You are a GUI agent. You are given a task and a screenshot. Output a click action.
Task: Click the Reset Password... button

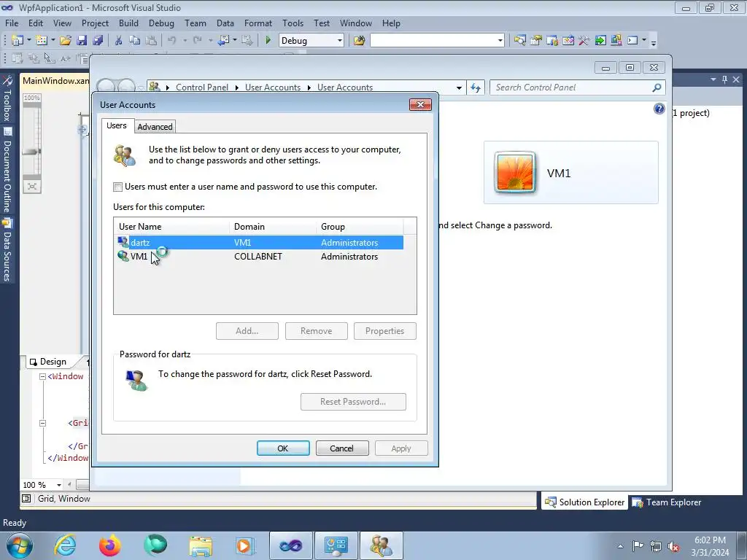(x=353, y=402)
